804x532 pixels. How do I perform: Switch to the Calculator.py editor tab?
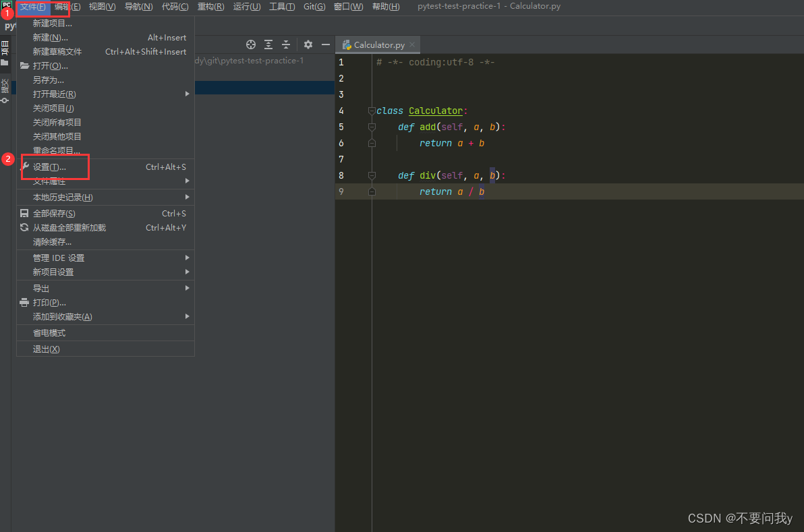coord(380,45)
